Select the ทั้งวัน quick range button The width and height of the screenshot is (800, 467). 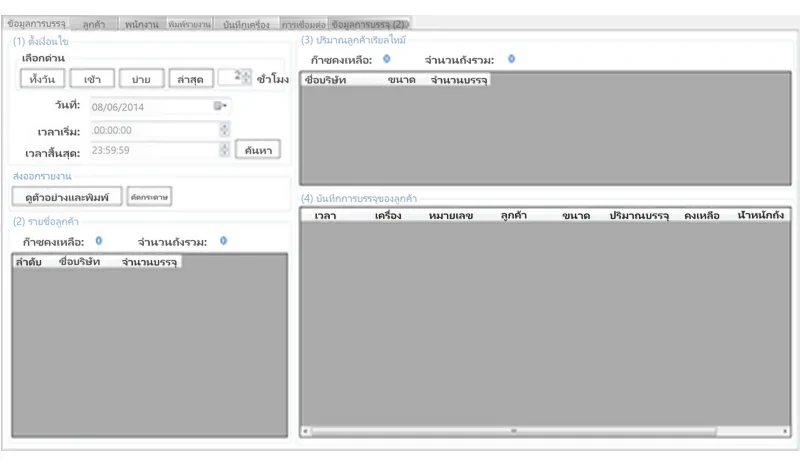pyautogui.click(x=42, y=79)
